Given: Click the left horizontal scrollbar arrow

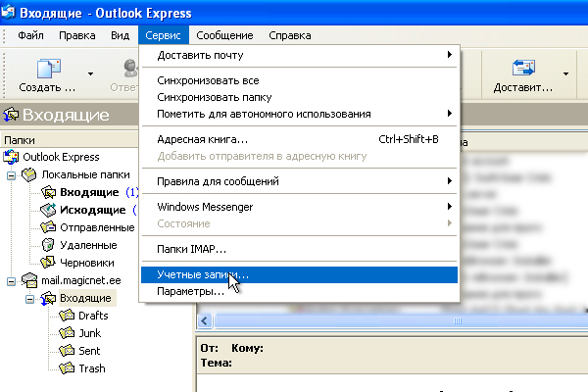Looking at the screenshot, I should point(205,321).
